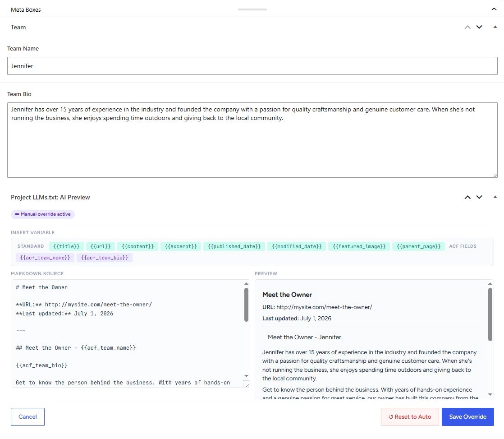
Task: Insert the {{content}} variable
Action: (137, 246)
